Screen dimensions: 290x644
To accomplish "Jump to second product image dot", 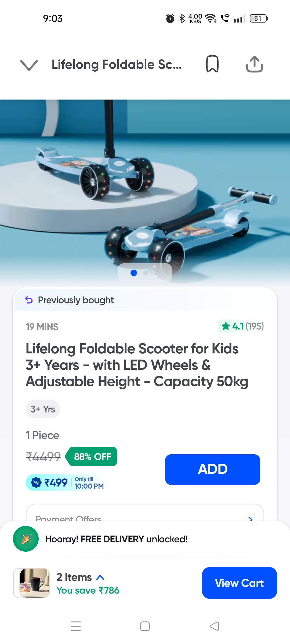I will (x=146, y=273).
